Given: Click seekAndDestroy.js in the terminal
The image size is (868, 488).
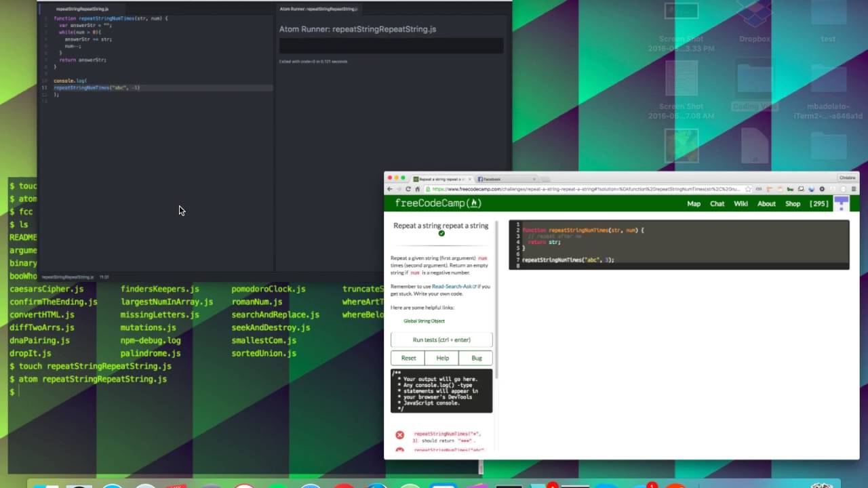Looking at the screenshot, I should click(x=271, y=327).
